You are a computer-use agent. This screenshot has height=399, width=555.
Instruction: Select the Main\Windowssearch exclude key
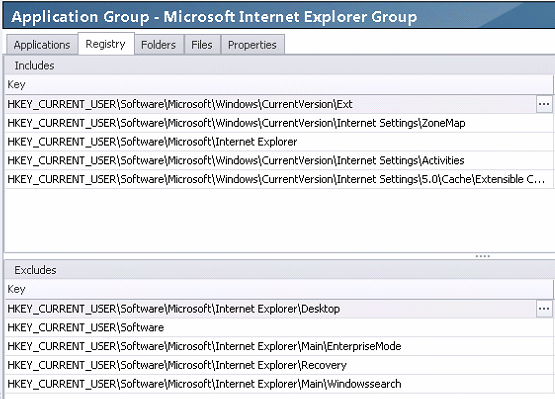point(279,384)
